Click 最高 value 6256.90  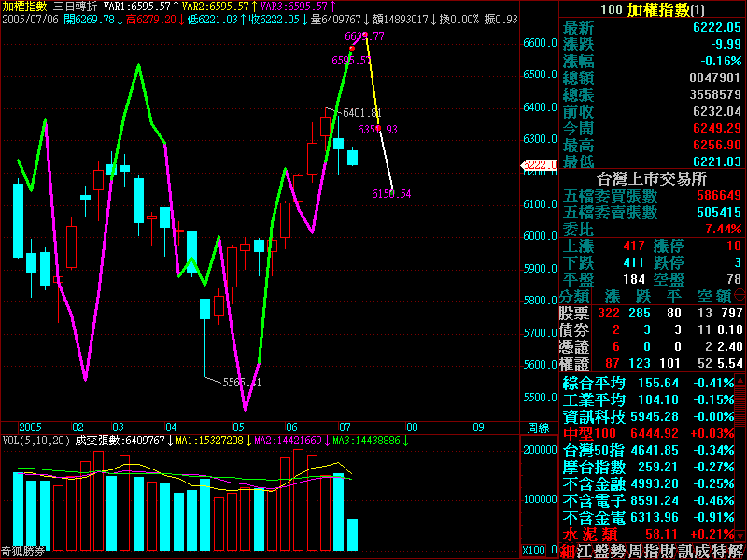pyautogui.click(x=717, y=145)
